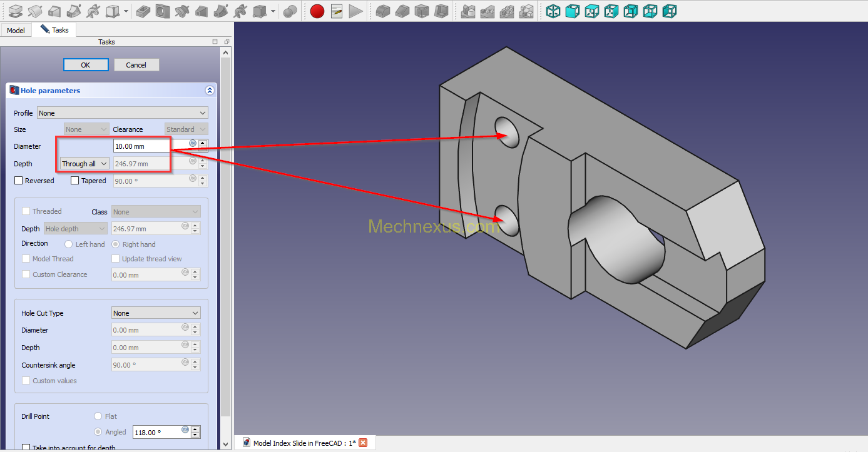The image size is (868, 452).
Task: Click the Execute macro play icon
Action: pos(356,11)
